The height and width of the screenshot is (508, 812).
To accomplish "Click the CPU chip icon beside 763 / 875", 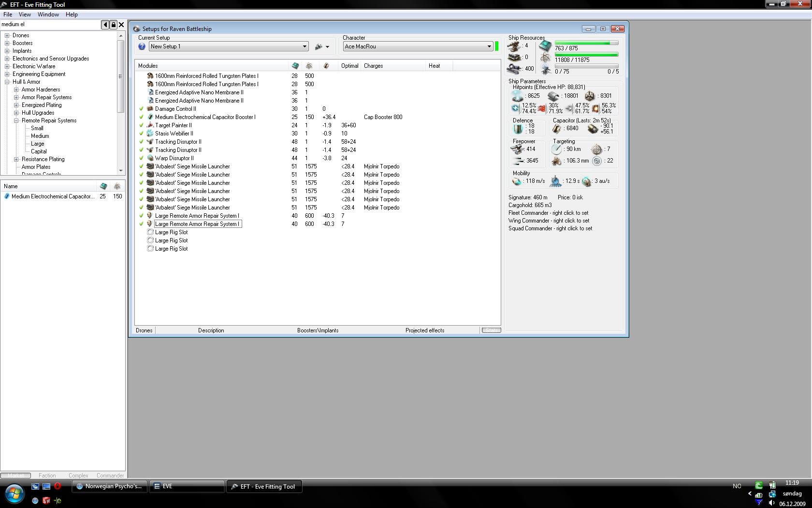I will 545,46.
